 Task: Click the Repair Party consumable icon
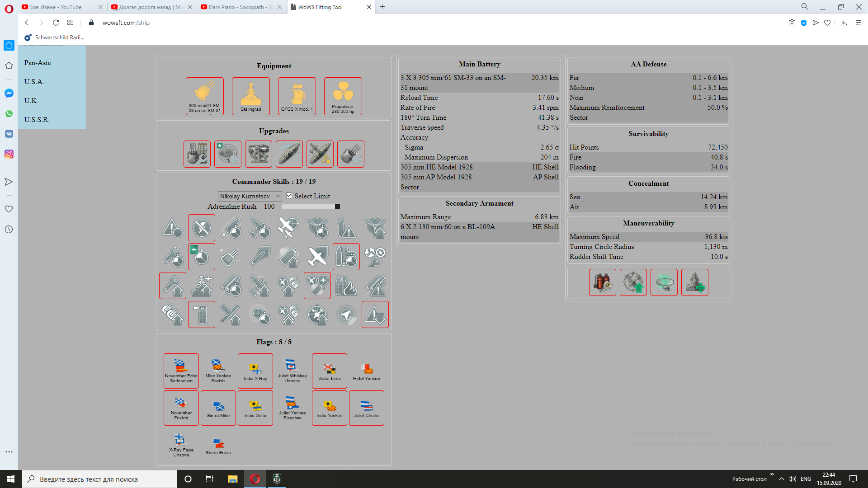tap(694, 282)
